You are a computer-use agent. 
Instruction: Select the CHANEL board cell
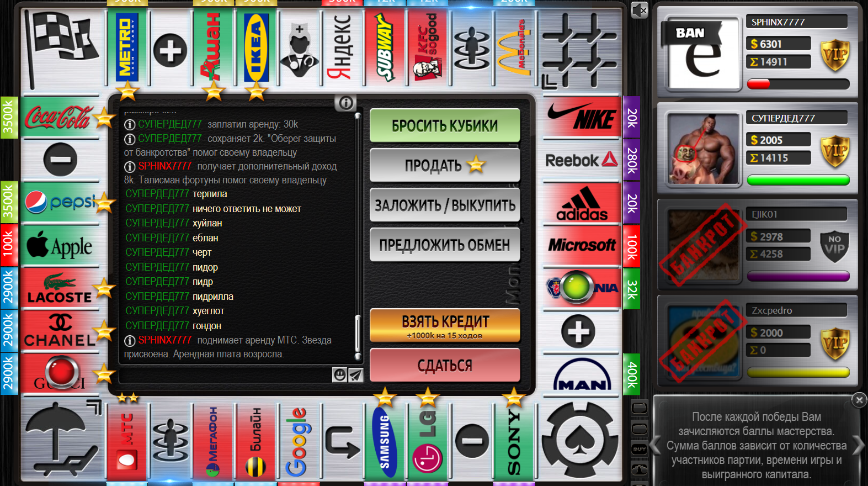click(x=61, y=330)
